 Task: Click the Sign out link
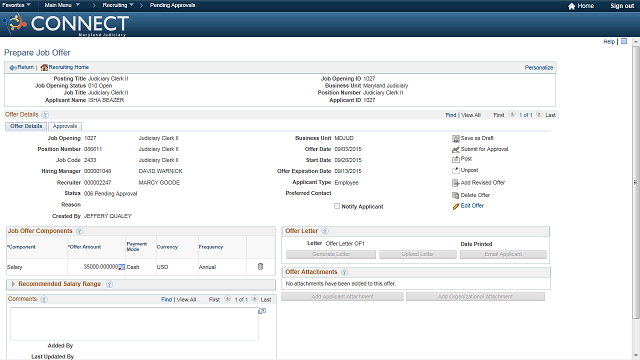point(622,6)
